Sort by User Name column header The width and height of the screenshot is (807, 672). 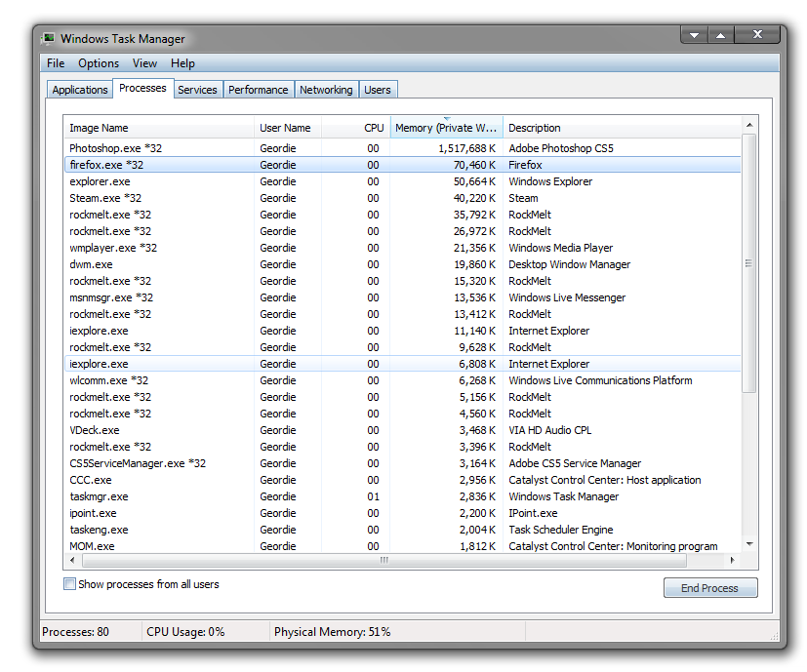(287, 128)
